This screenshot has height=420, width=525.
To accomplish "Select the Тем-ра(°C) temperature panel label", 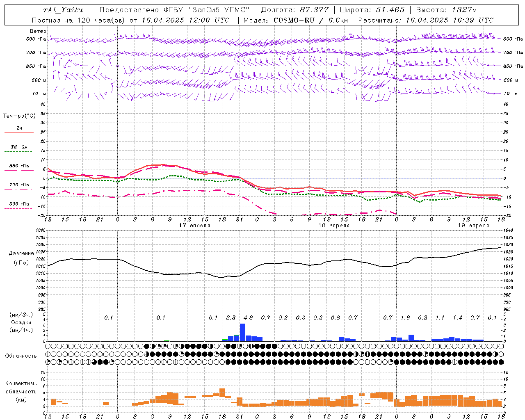I will 19,116.
